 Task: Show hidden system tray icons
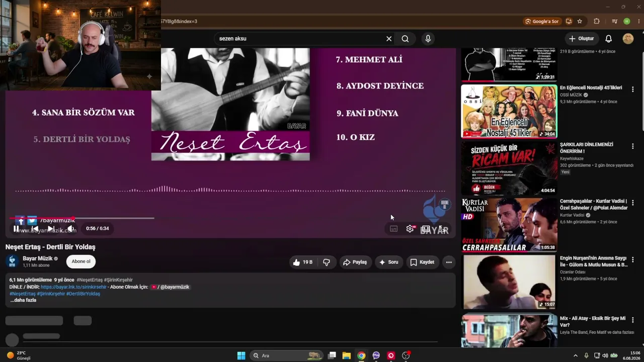coord(576,355)
